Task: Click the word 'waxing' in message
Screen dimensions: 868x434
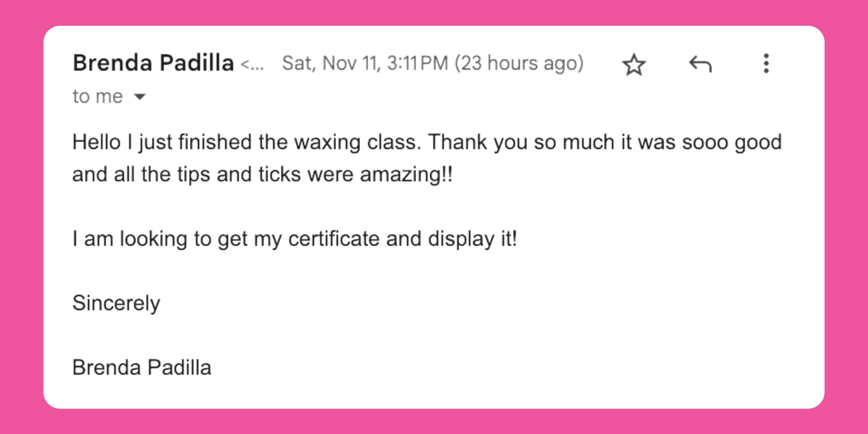Action: [x=327, y=142]
